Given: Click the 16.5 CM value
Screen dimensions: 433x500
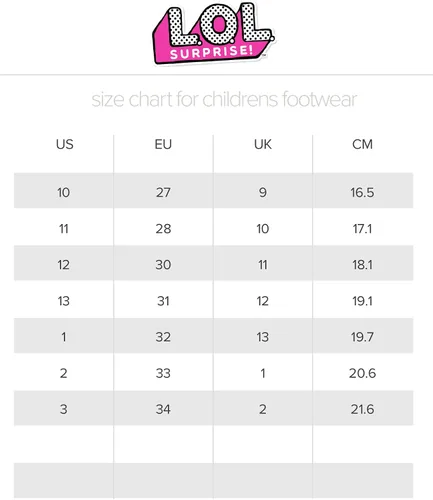Looking at the screenshot, I should [x=362, y=192].
